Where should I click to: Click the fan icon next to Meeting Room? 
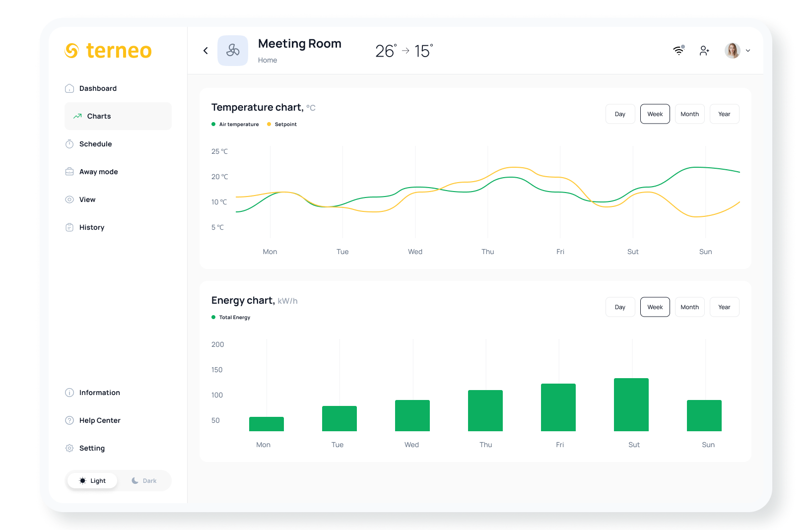[233, 50]
